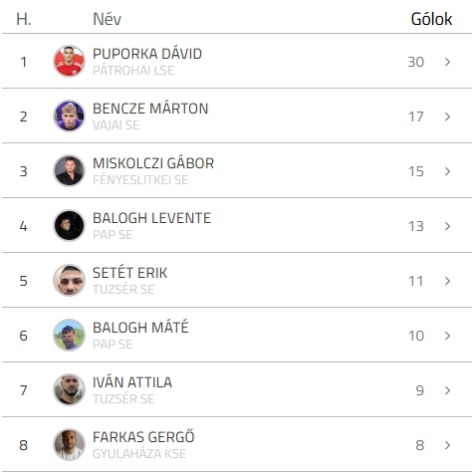Open PUPORKA DÁVID player name link

coord(147,54)
